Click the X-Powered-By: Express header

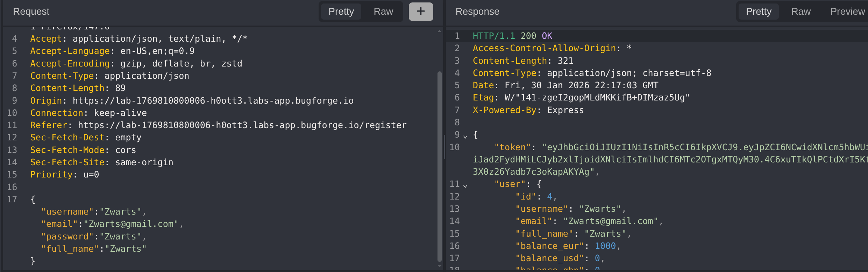click(528, 110)
